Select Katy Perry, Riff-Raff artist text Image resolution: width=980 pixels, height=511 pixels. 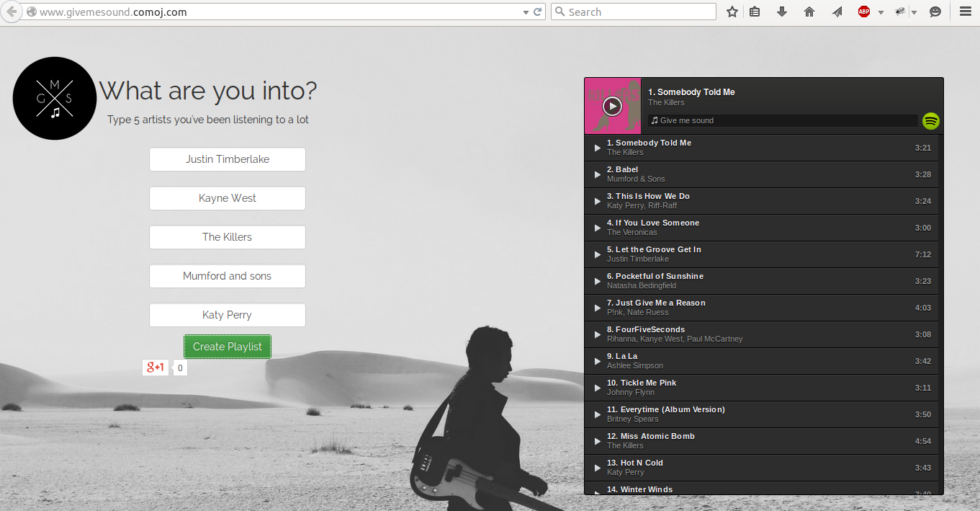point(642,205)
